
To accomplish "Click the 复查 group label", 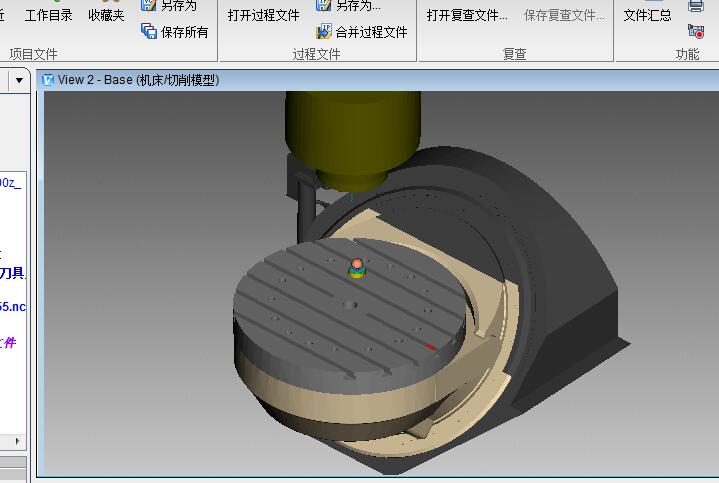I will [514, 54].
